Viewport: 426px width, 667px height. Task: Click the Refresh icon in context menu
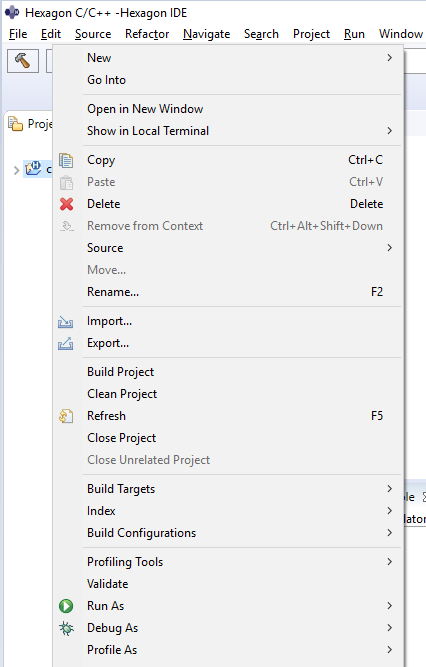point(66,416)
